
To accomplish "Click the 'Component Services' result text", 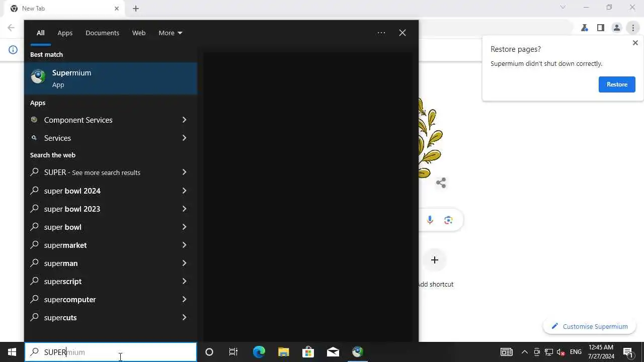I will [78, 120].
